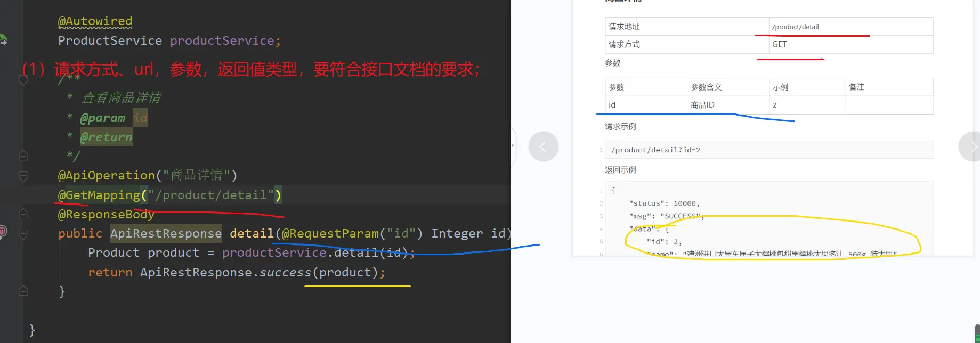Click the Product type on the assignment line
This screenshot has width=980, height=343.
[x=114, y=252]
